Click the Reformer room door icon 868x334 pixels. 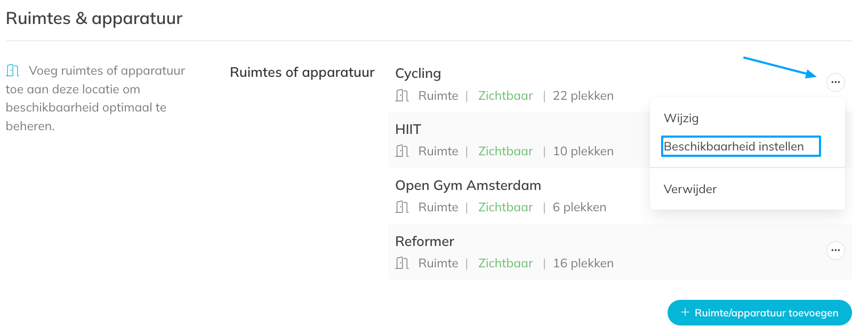(402, 264)
